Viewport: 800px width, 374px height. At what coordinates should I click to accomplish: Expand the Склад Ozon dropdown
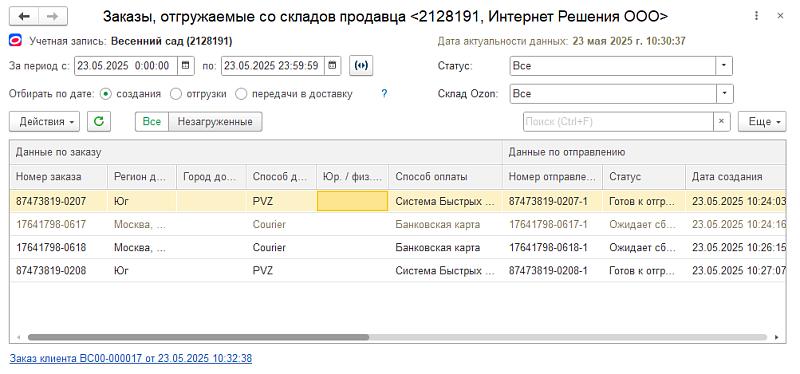725,94
